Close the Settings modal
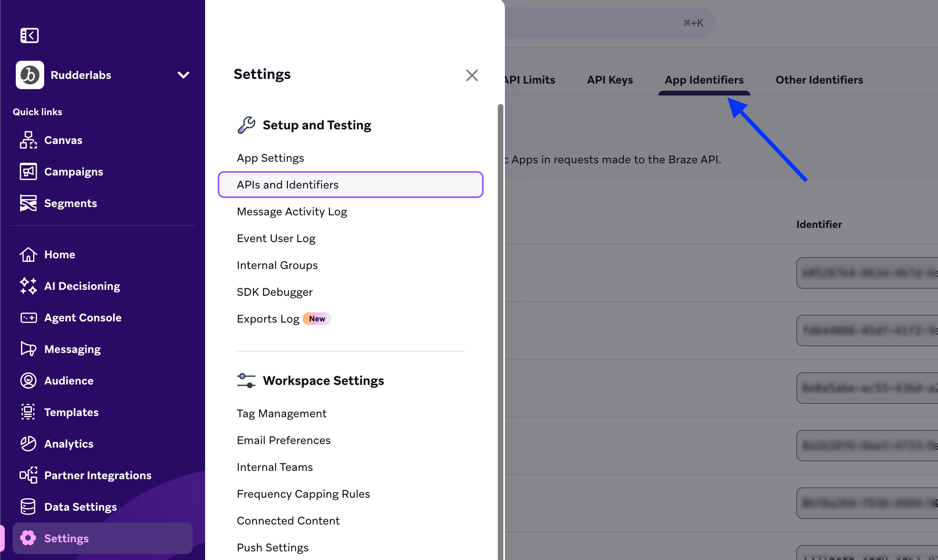 pos(472,75)
